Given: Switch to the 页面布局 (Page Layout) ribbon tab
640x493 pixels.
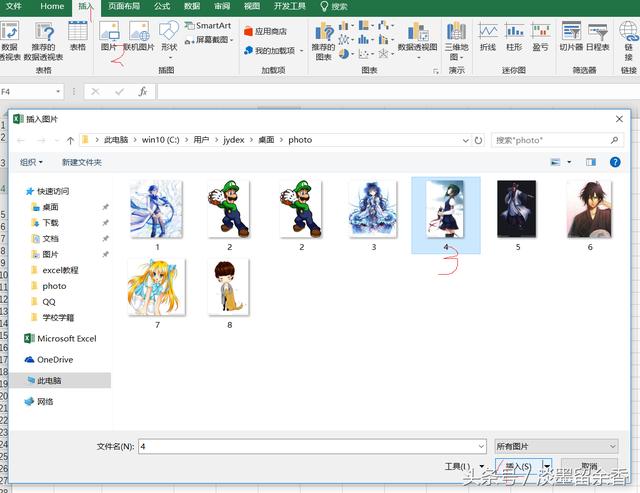Looking at the screenshot, I should coord(123,6).
